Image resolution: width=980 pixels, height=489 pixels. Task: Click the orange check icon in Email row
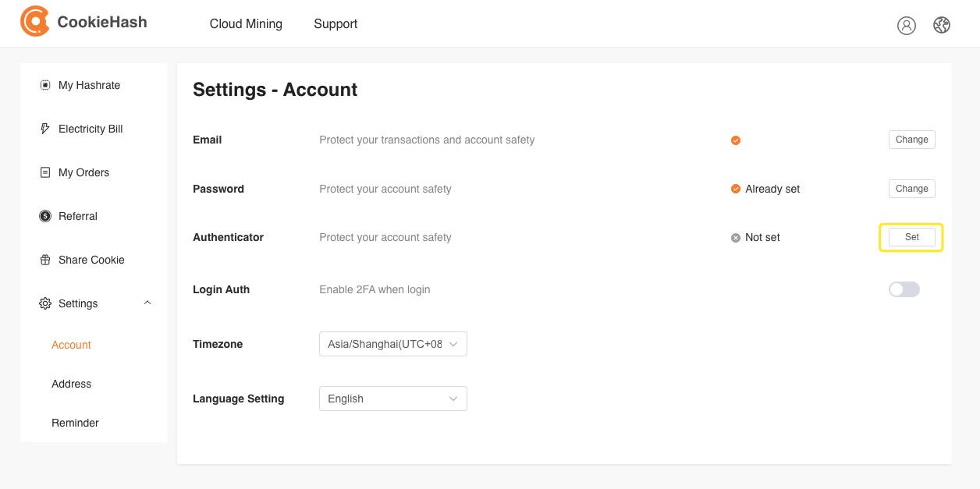coord(736,140)
